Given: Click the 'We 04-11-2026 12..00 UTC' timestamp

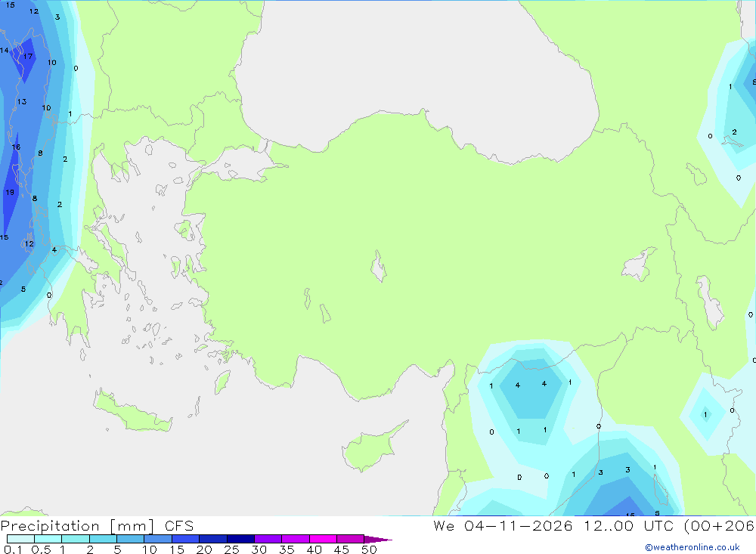Looking at the screenshot, I should 553,525.
